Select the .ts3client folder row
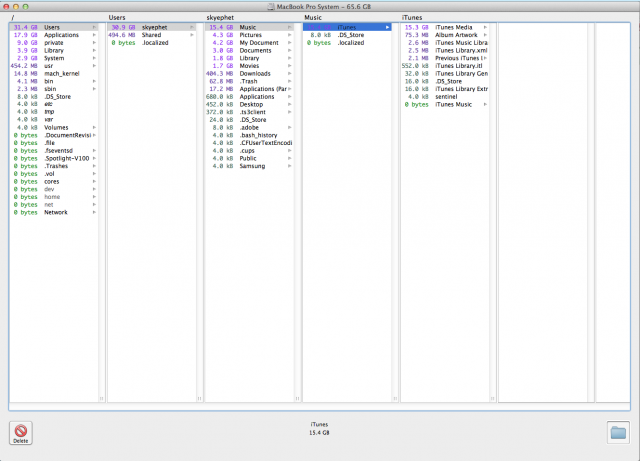The image size is (640, 461). pos(249,112)
